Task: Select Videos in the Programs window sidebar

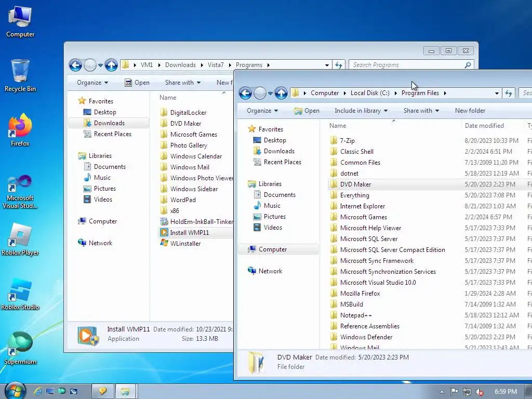Action: click(x=103, y=199)
